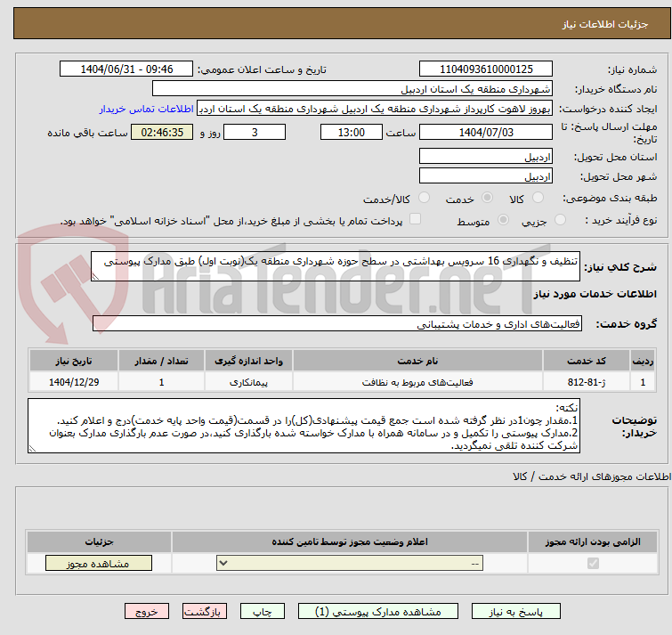Viewport: 672px width, 635px height.
Task: Select the جزیی purchase type radio
Action: click(560, 220)
